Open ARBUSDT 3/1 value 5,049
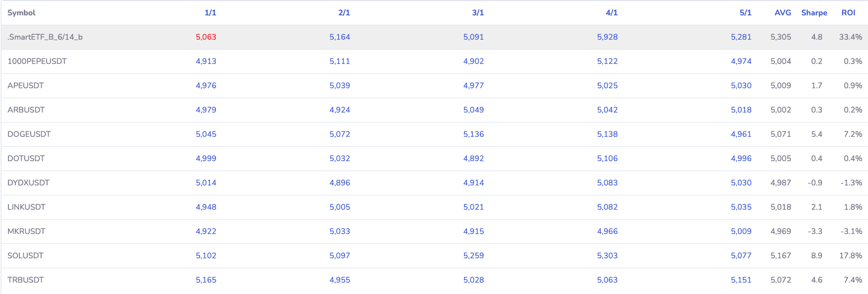The width and height of the screenshot is (868, 294). pyautogui.click(x=473, y=110)
